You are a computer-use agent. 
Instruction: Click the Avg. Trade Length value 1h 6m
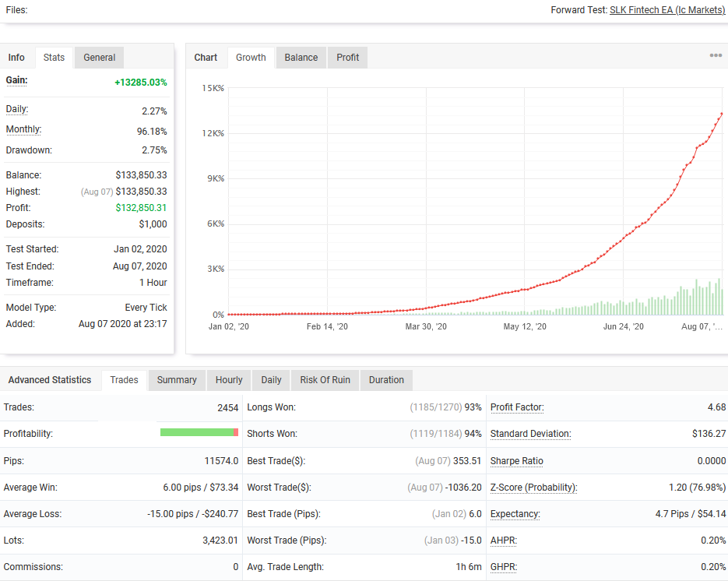(469, 567)
